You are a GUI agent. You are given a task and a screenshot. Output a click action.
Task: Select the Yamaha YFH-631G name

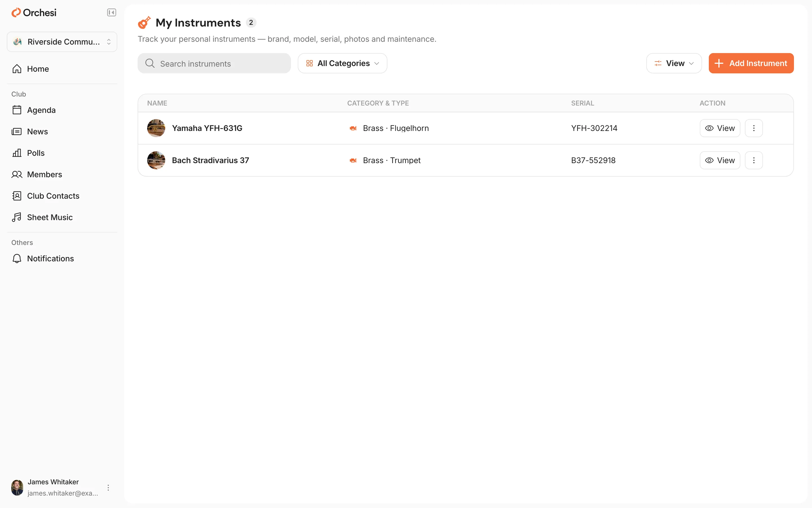tap(207, 128)
